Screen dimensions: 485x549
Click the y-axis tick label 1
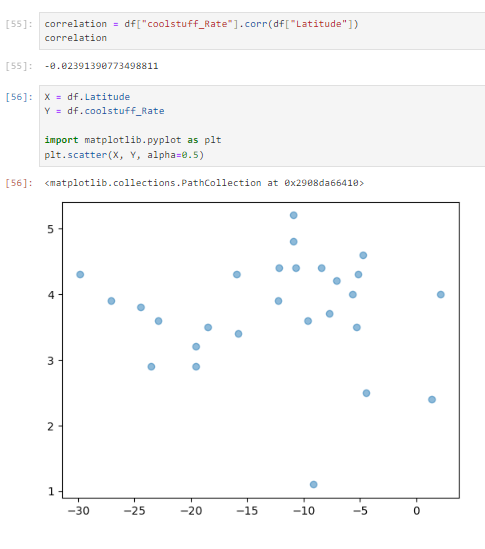coord(51,492)
